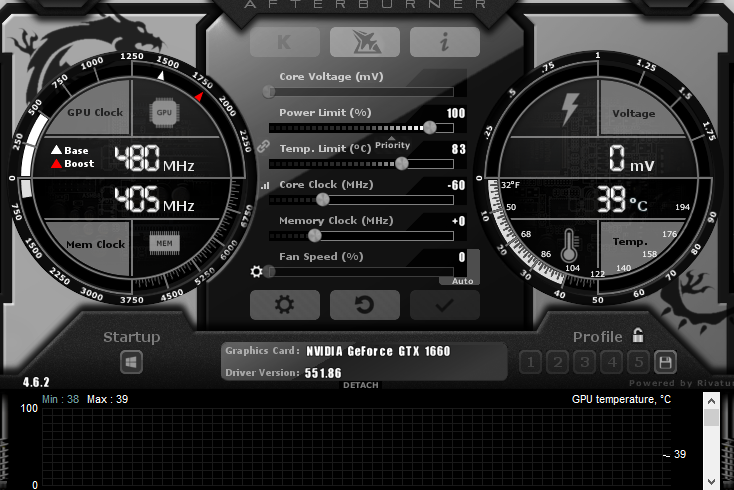
Task: Click the MEM chip icon in gauge
Action: click(164, 243)
